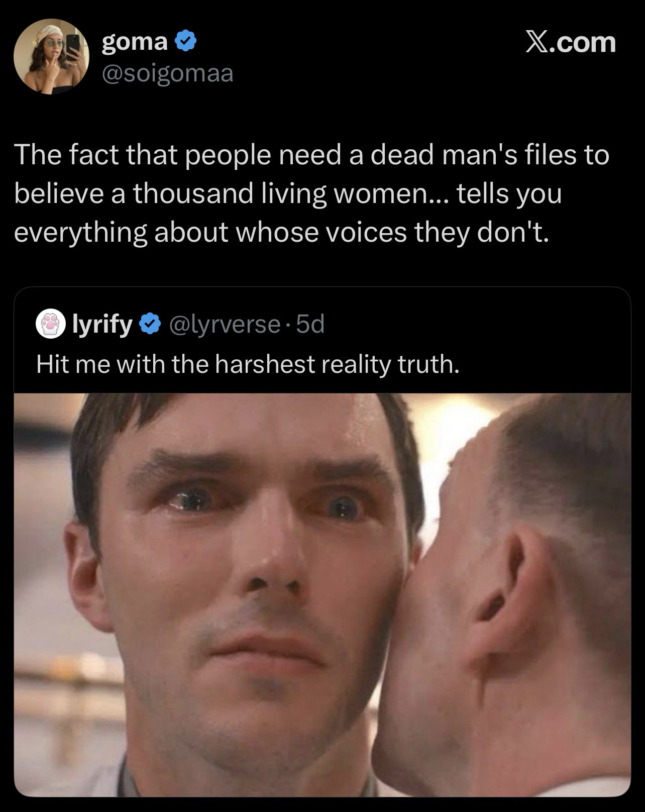
Task: Open goma's profile picture
Action: pos(51,57)
